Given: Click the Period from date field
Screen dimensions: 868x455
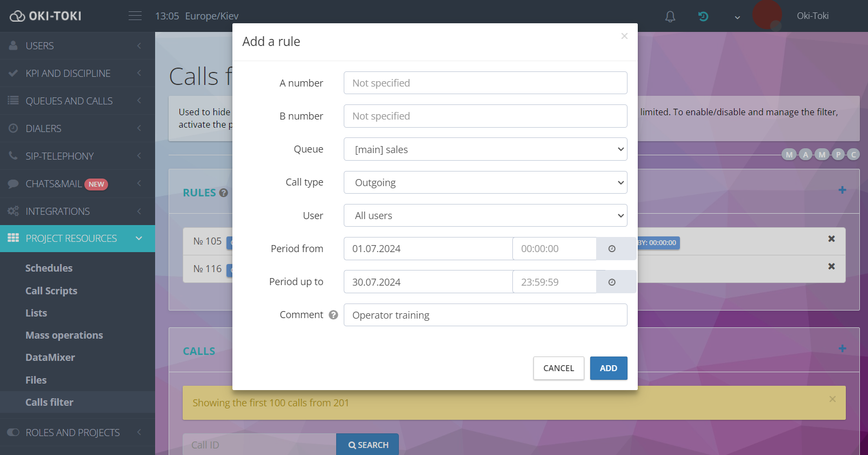Looking at the screenshot, I should [x=428, y=249].
